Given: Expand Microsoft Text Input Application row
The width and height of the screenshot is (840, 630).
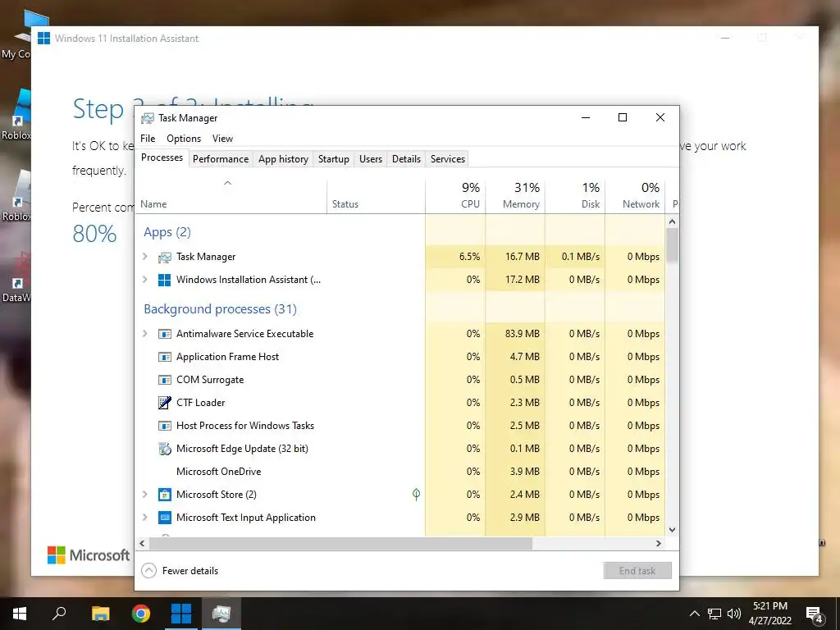Looking at the screenshot, I should (x=144, y=518).
